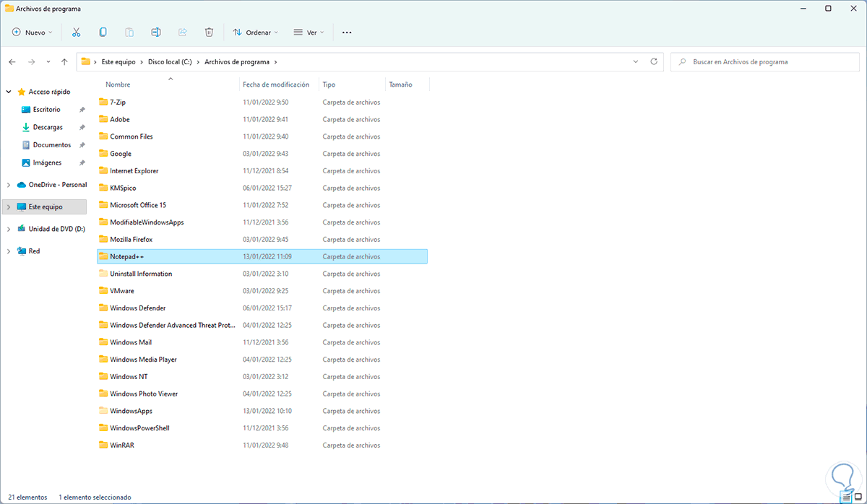Image resolution: width=867 pixels, height=504 pixels.
Task: Open the Ordenar dropdown
Action: point(256,32)
